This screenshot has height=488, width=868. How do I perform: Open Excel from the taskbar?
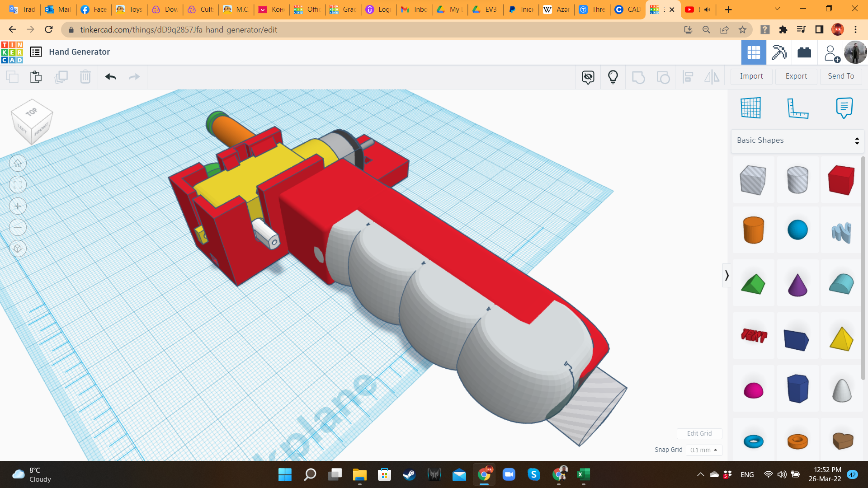coord(583,474)
